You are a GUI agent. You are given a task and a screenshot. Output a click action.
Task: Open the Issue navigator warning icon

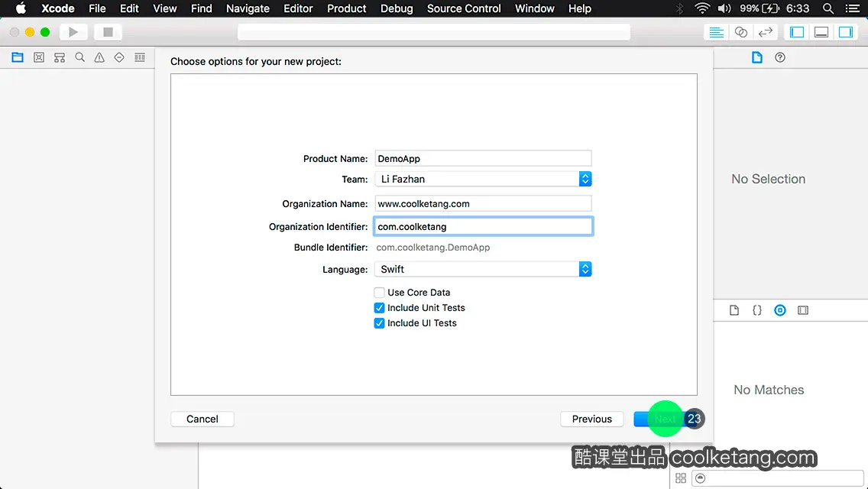pyautogui.click(x=99, y=57)
